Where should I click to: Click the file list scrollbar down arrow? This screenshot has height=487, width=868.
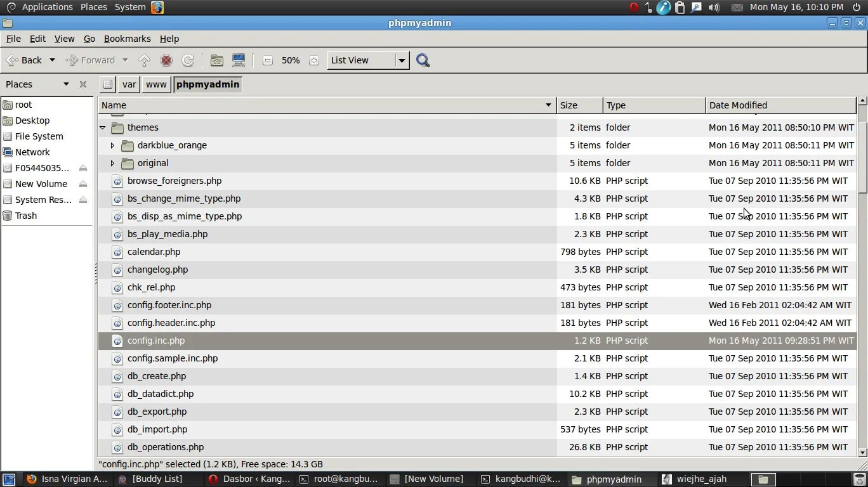[862, 453]
